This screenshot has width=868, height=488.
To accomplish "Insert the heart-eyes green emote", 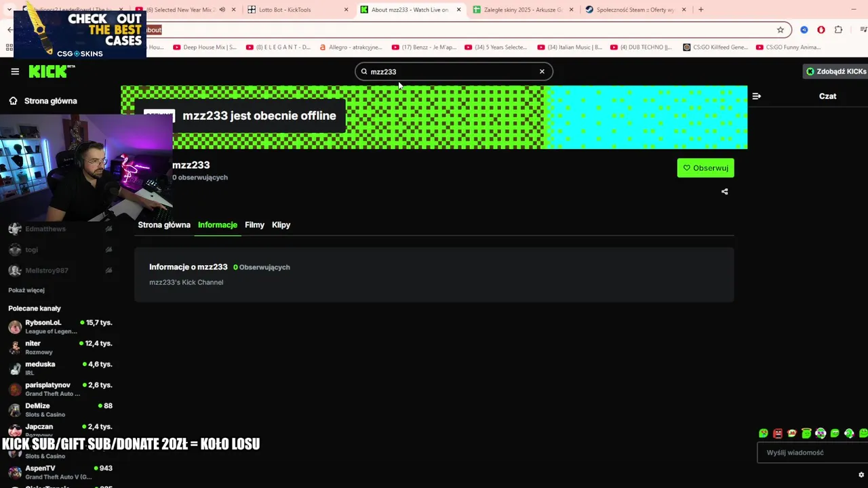I will click(x=764, y=434).
